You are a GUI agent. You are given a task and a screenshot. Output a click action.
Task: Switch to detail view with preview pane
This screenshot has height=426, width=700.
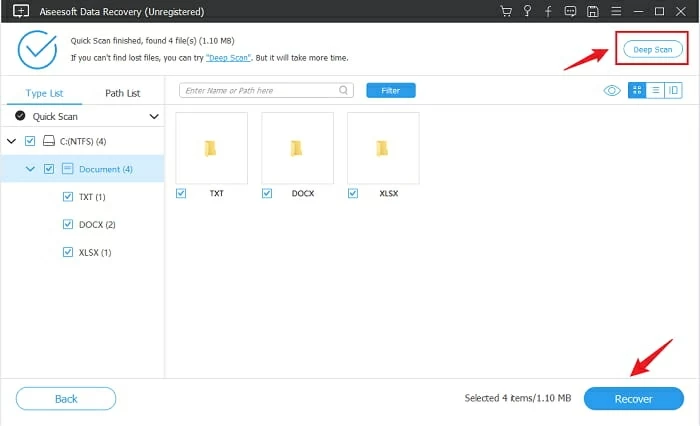673,90
